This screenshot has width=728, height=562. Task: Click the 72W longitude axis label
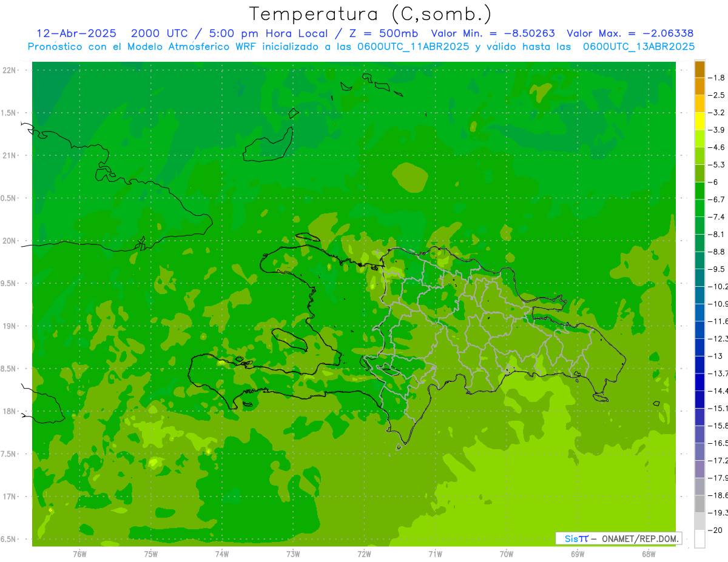364,554
